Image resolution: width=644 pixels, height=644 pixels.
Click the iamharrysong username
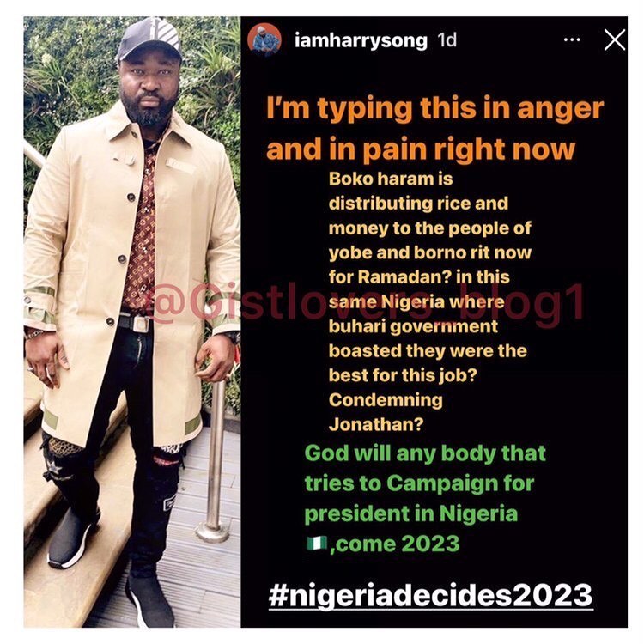(361, 40)
